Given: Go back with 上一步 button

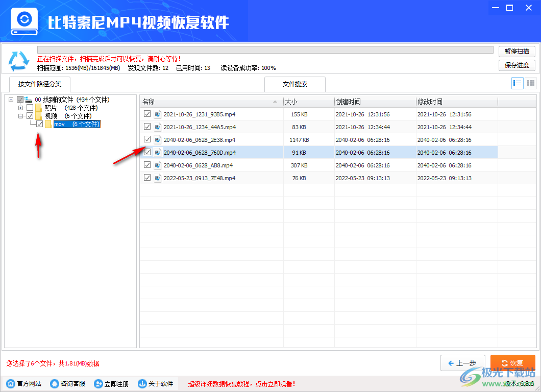Looking at the screenshot, I should coord(463,363).
